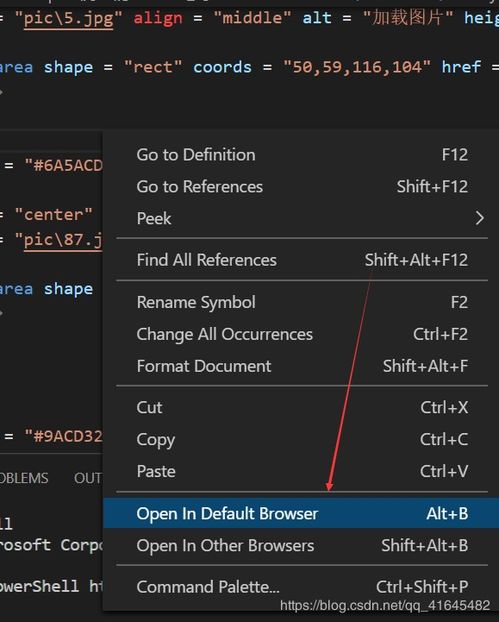Select Copy in the context menu
499x622 pixels.
tap(301, 440)
